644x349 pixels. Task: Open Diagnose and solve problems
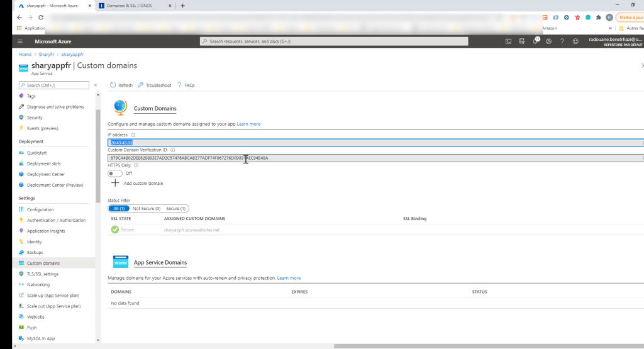(x=57, y=107)
